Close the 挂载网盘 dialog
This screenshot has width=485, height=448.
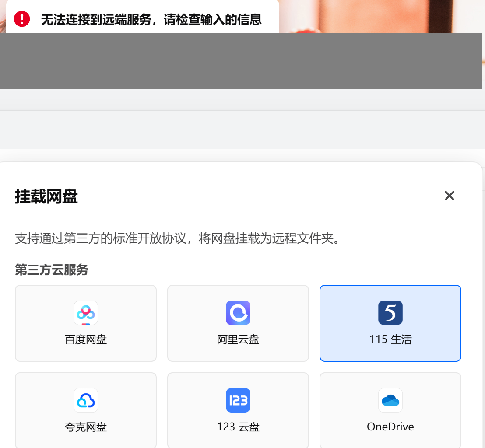point(449,196)
